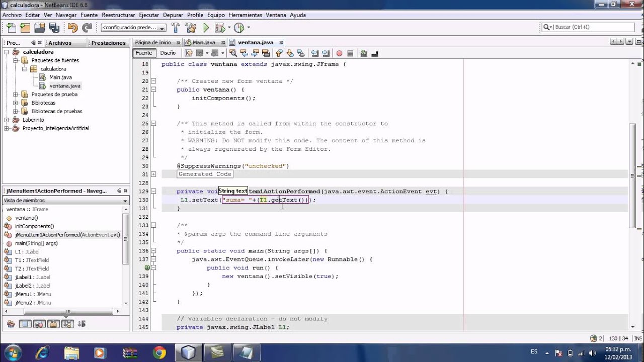The height and width of the screenshot is (362, 644).
Task: Expand Proyecto_inteligenciaArtificial project
Action: click(x=7, y=128)
